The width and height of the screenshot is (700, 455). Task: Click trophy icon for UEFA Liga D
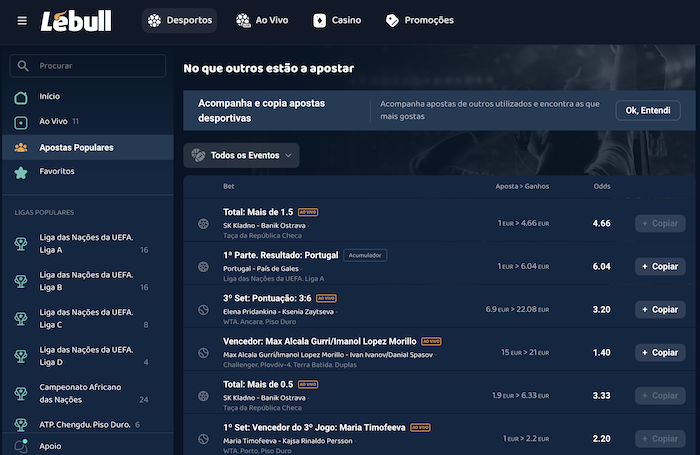tap(21, 356)
